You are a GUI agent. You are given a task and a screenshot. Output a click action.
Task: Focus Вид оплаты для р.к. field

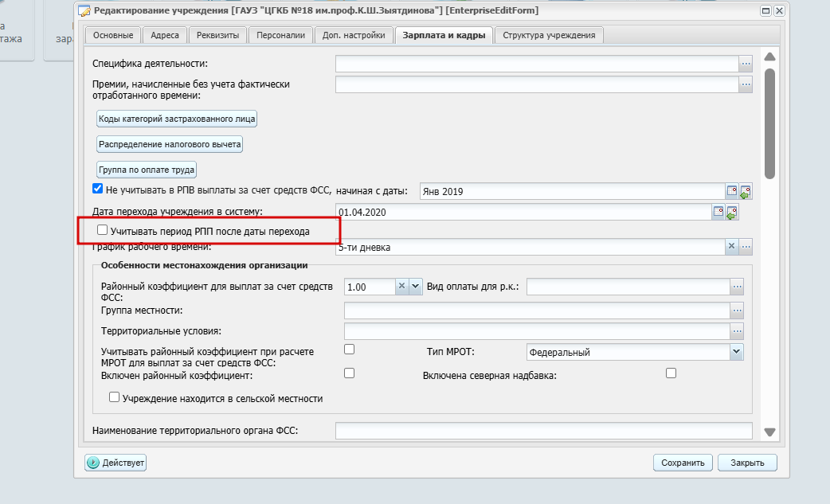point(628,287)
